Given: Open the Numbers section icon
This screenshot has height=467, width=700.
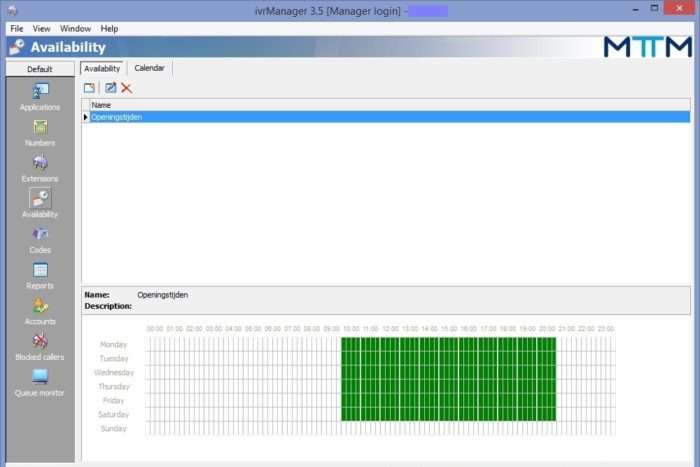Looking at the screenshot, I should pos(40,128).
